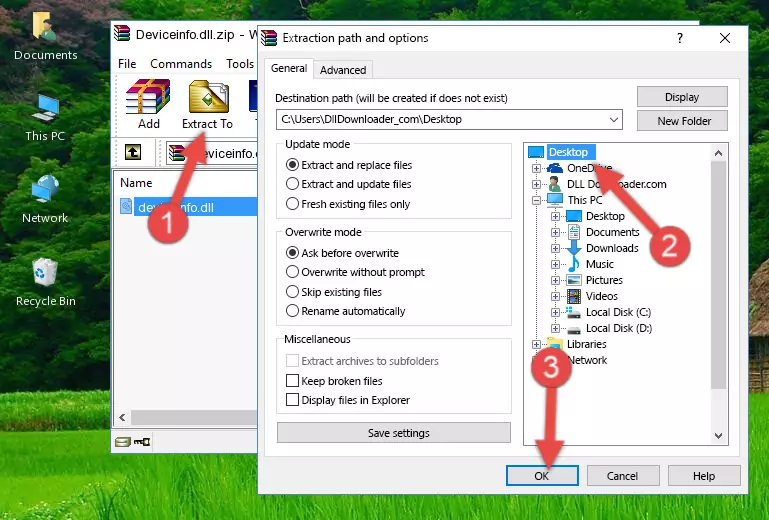Open the destination path dropdown arrow
Screen dimensions: 769x520
pyautogui.click(x=614, y=120)
